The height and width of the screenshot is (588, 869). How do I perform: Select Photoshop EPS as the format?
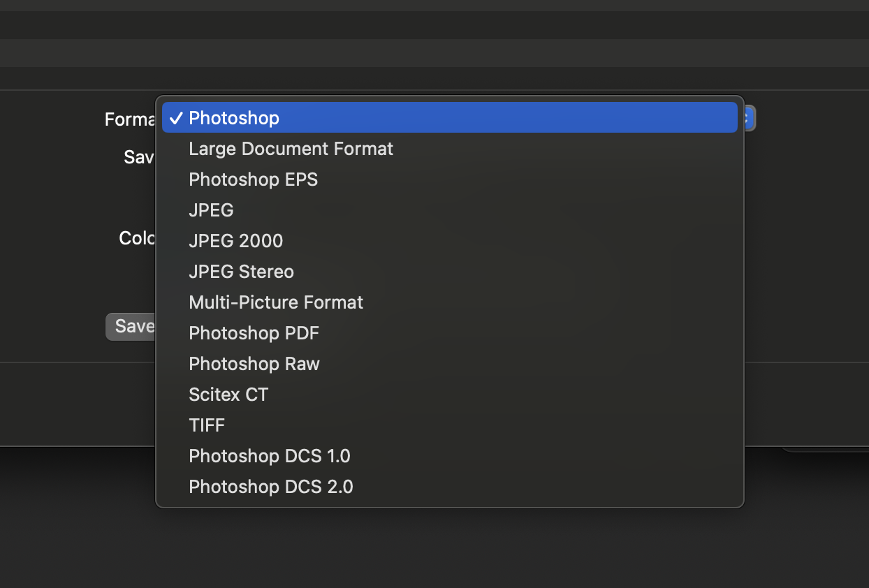(253, 179)
